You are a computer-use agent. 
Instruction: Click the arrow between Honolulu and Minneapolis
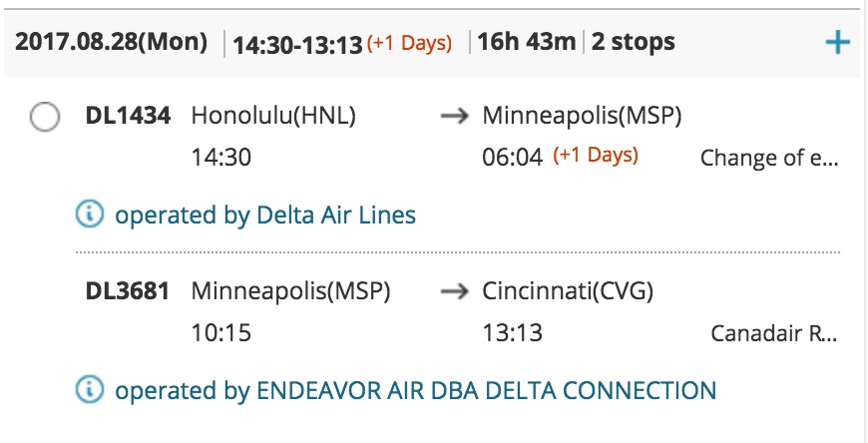454,117
